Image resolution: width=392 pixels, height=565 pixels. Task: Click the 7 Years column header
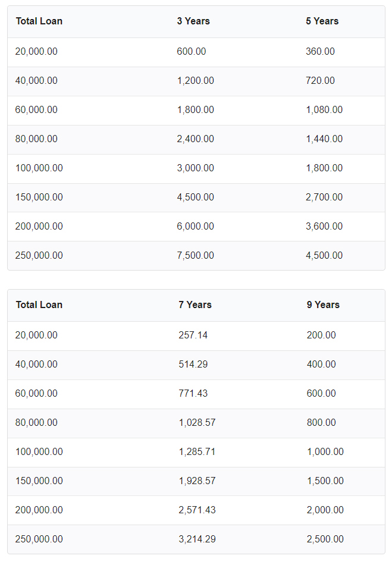195,305
